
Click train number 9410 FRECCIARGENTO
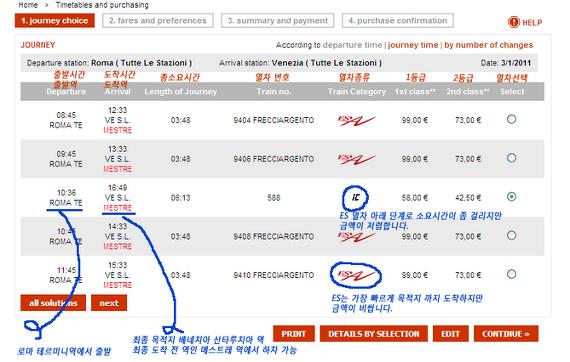pyautogui.click(x=274, y=275)
